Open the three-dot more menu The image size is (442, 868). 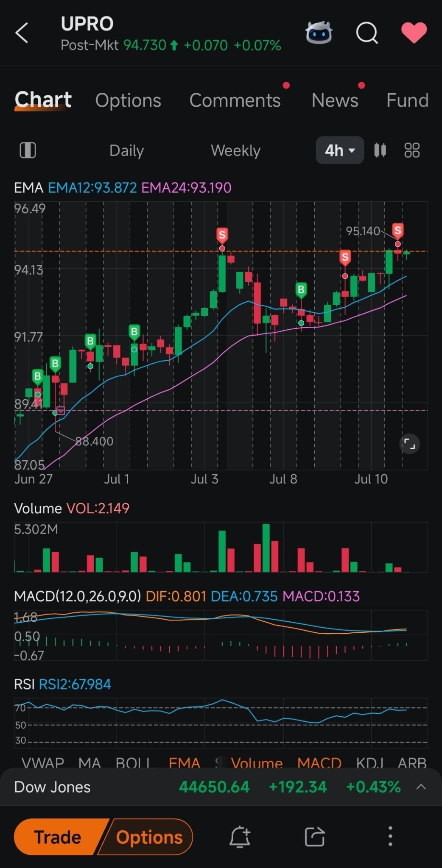tap(390, 836)
